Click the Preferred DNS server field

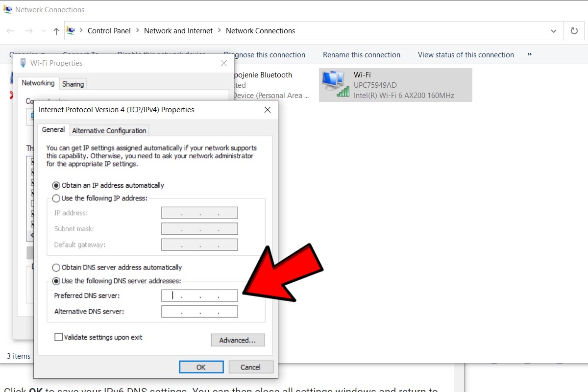(199, 295)
